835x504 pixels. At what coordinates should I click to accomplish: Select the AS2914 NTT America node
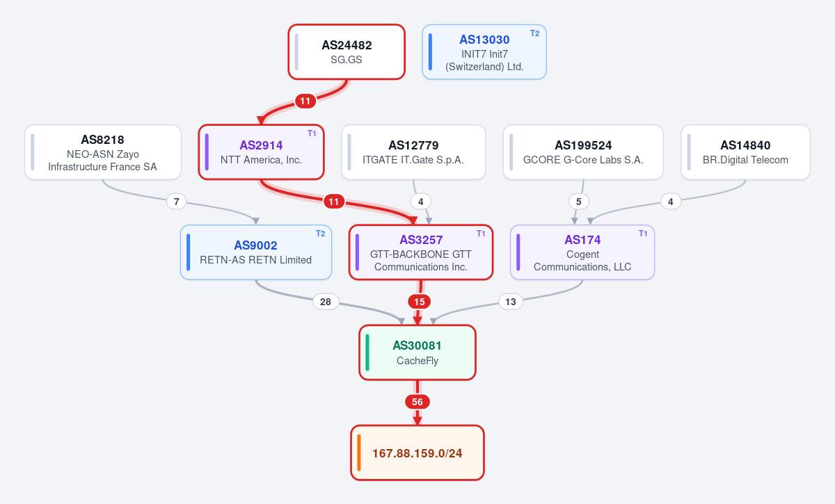pos(262,152)
